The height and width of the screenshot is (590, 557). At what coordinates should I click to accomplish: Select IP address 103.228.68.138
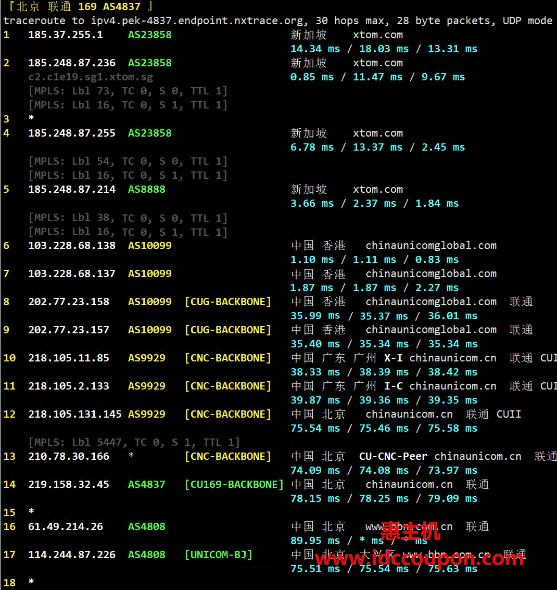coord(72,246)
